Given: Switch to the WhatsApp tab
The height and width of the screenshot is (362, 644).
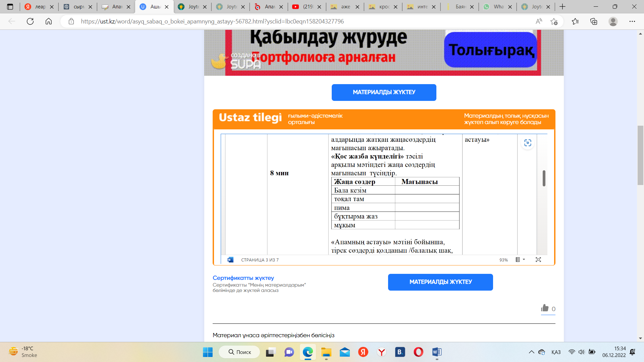Looking at the screenshot, I should [x=497, y=7].
